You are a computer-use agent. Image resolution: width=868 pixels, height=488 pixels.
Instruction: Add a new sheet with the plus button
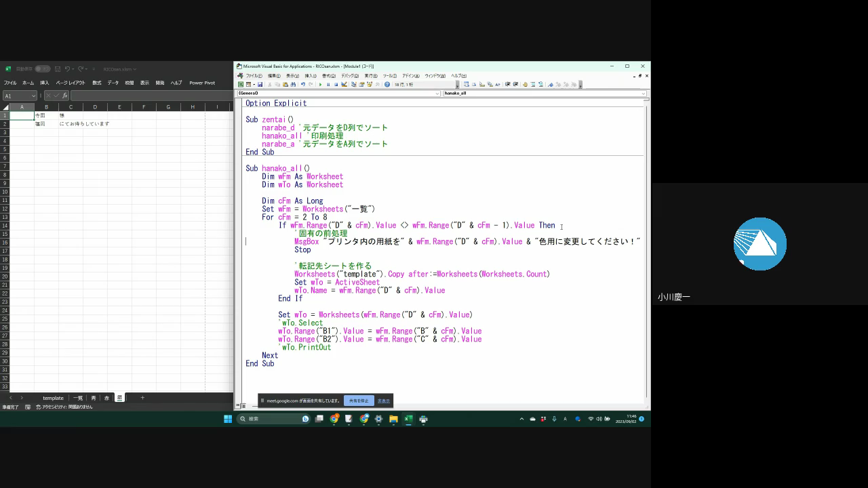(142, 398)
